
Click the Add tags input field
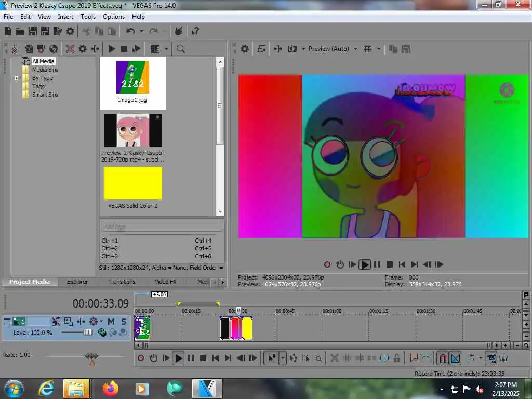click(x=162, y=227)
